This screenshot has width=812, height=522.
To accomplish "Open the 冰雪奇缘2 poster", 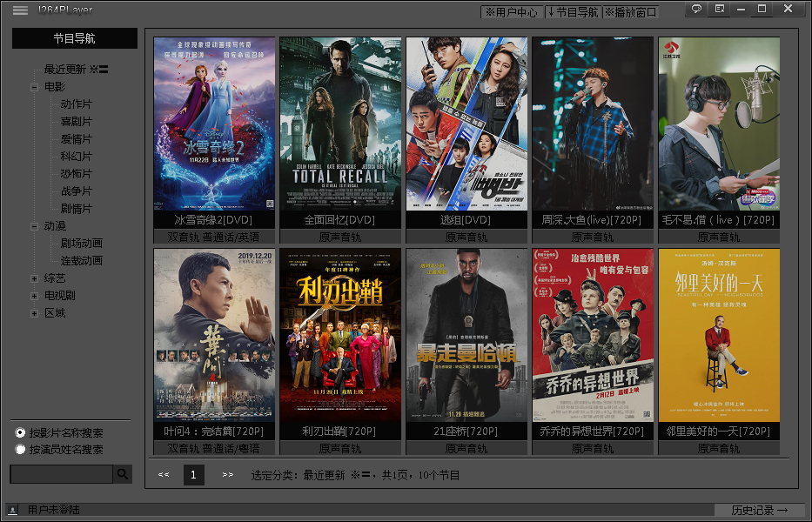I will 214,124.
